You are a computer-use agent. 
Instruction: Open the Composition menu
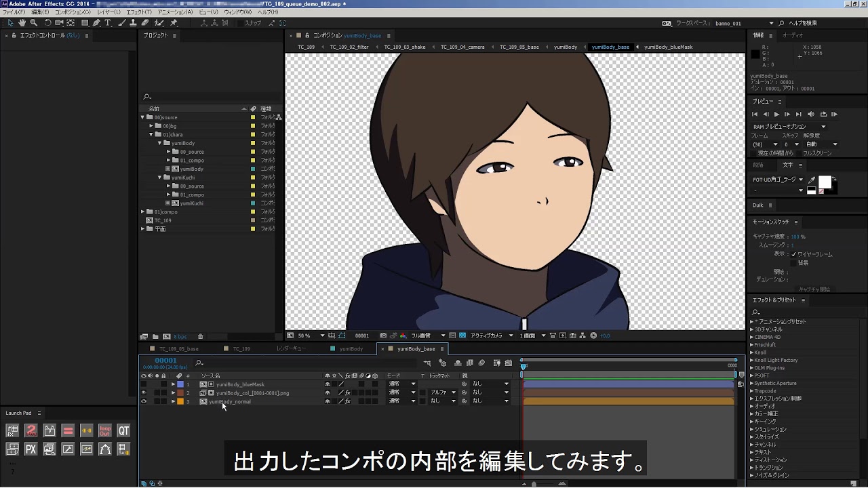point(73,12)
